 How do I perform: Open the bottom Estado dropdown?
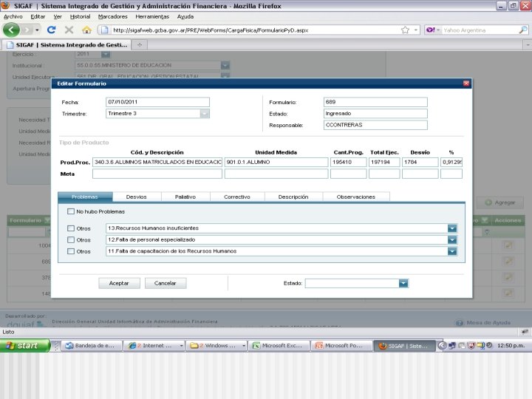click(x=403, y=283)
